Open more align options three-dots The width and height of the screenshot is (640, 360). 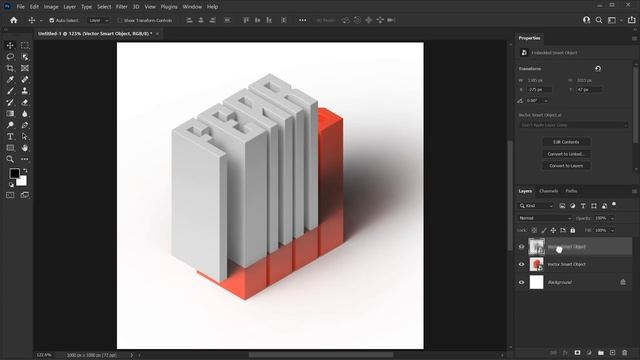click(302, 20)
